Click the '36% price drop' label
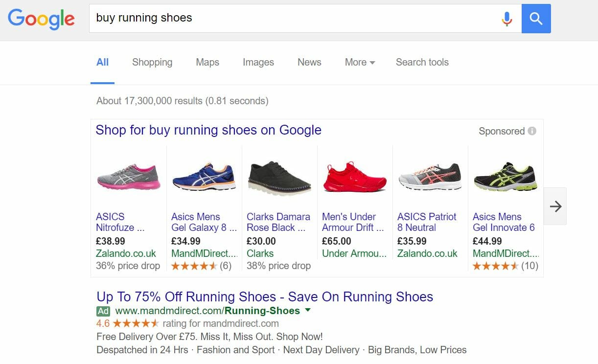Viewport: 598px width, 364px height. tap(128, 266)
